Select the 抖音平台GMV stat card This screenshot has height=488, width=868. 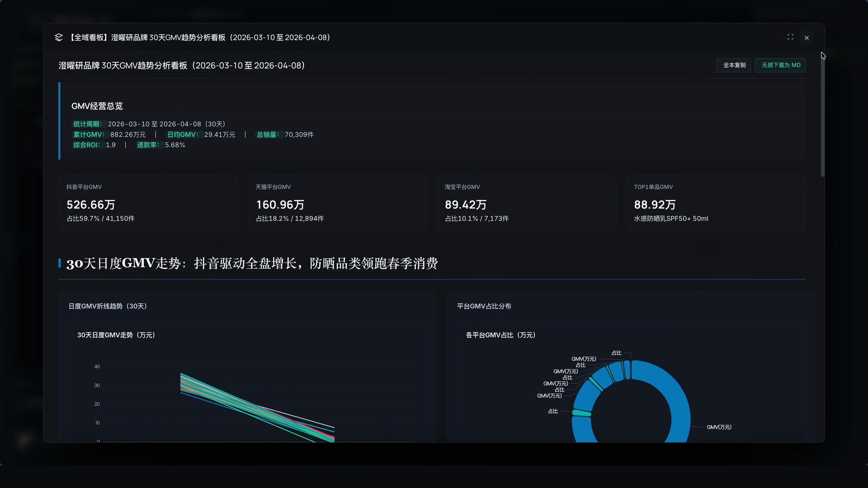coord(147,203)
